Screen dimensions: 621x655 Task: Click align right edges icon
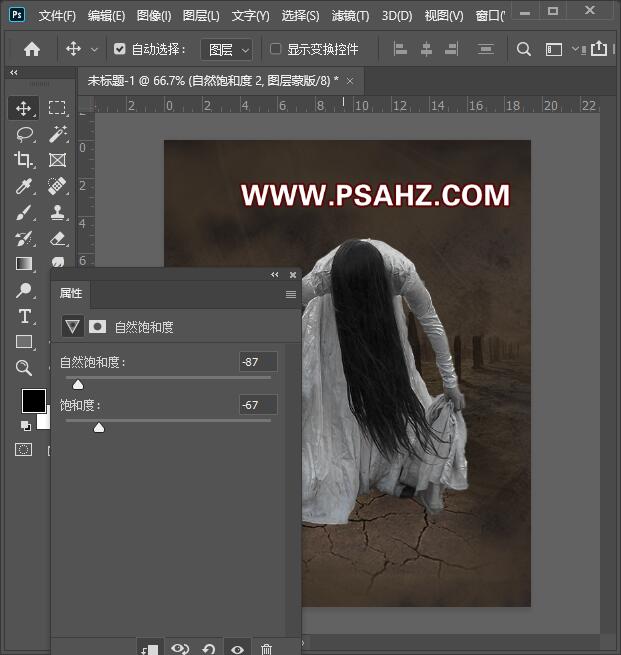pyautogui.click(x=452, y=49)
